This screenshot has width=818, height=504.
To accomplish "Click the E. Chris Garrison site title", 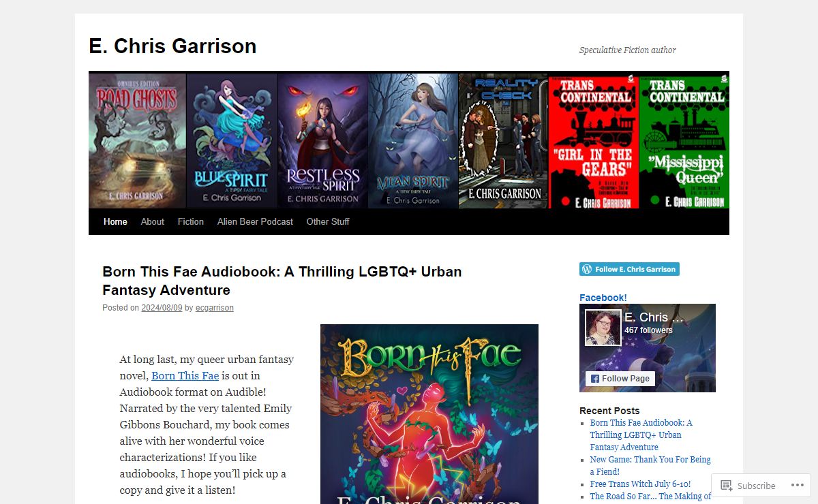I will click(x=173, y=46).
